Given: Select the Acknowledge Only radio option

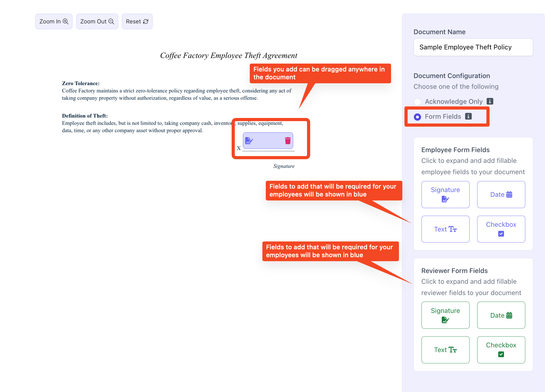Looking at the screenshot, I should tap(417, 102).
